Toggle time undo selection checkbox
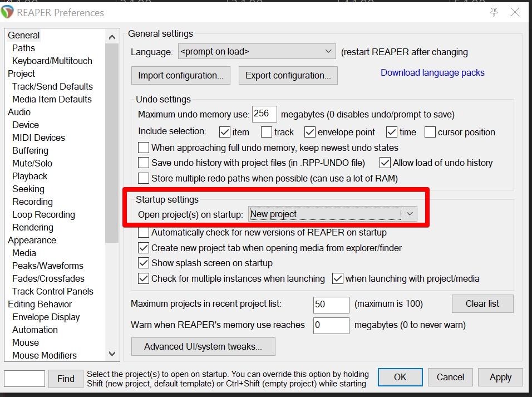This screenshot has height=397, width=532. 392,132
